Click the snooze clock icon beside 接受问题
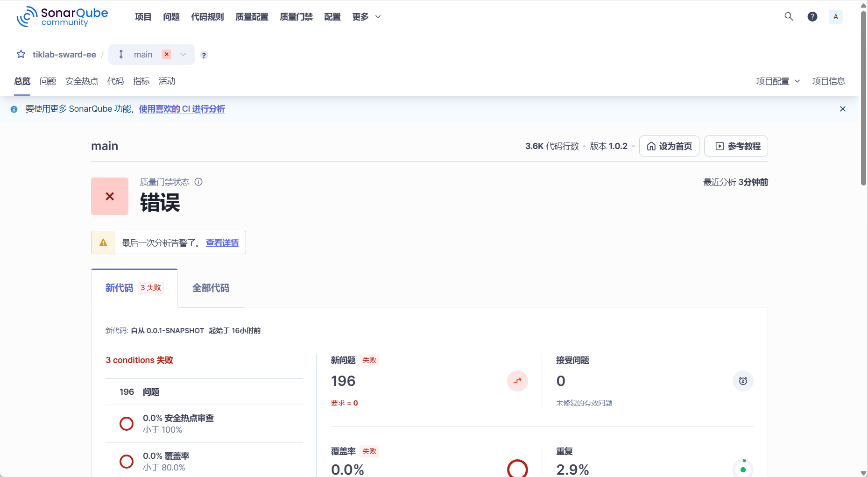Viewport: 868px width, 477px height. pos(743,381)
